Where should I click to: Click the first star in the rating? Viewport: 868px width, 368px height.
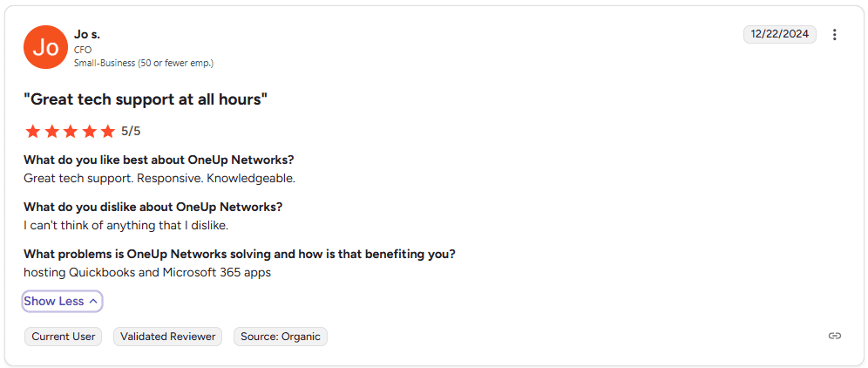click(x=33, y=132)
